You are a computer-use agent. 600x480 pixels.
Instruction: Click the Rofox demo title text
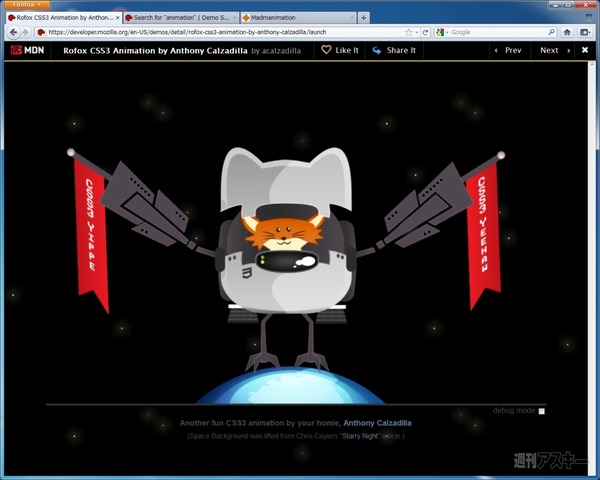click(155, 51)
